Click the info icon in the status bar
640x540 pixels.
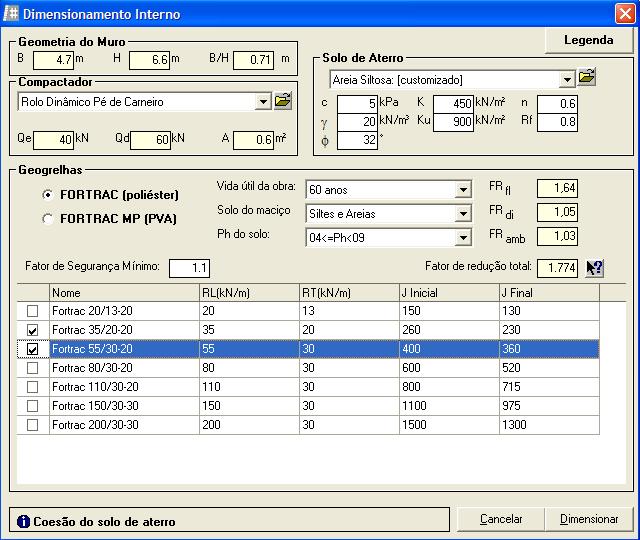(23, 521)
